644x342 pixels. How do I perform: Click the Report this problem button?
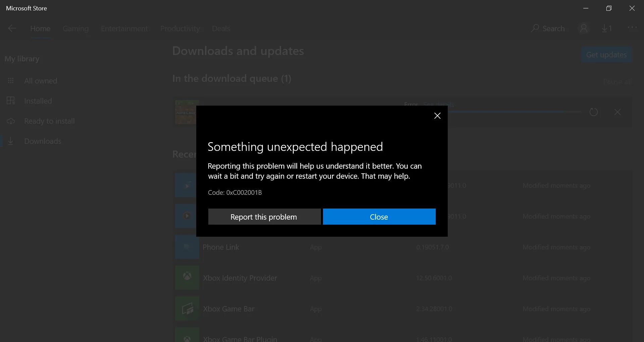tap(264, 217)
